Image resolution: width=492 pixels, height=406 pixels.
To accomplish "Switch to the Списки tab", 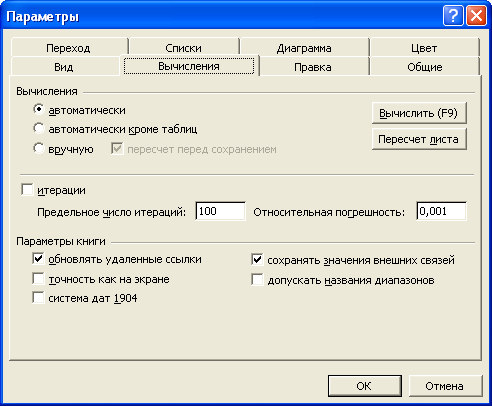I will click(x=184, y=48).
